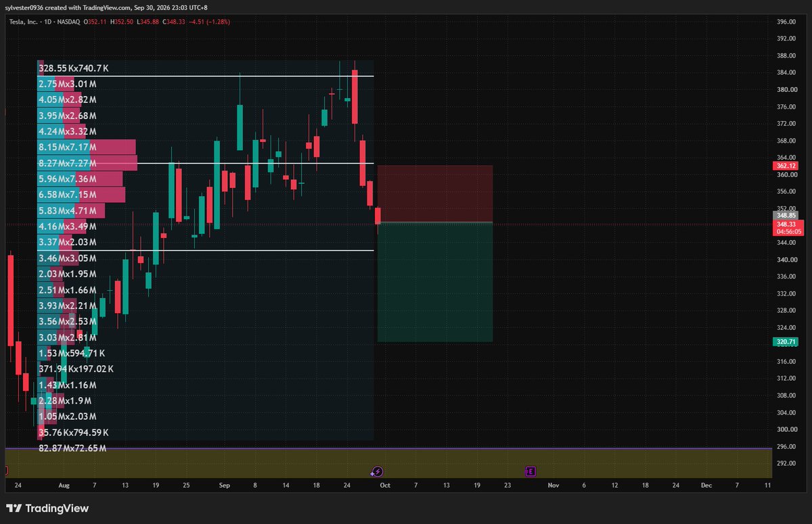Click the green 320.71 target price label

coord(786,342)
